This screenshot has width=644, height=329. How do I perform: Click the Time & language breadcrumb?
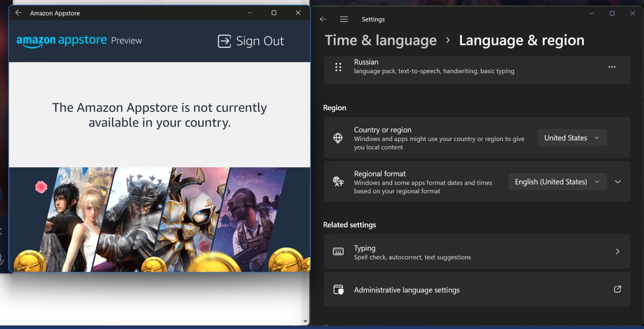pyautogui.click(x=381, y=40)
